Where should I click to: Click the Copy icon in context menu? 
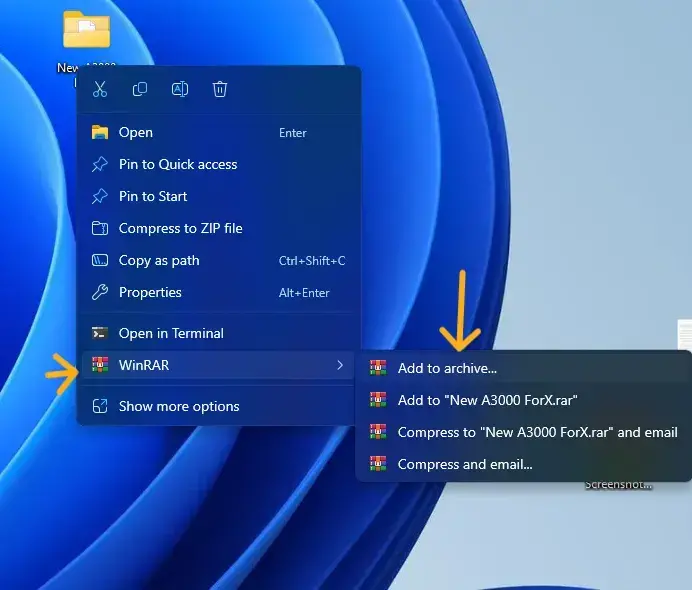[x=140, y=90]
